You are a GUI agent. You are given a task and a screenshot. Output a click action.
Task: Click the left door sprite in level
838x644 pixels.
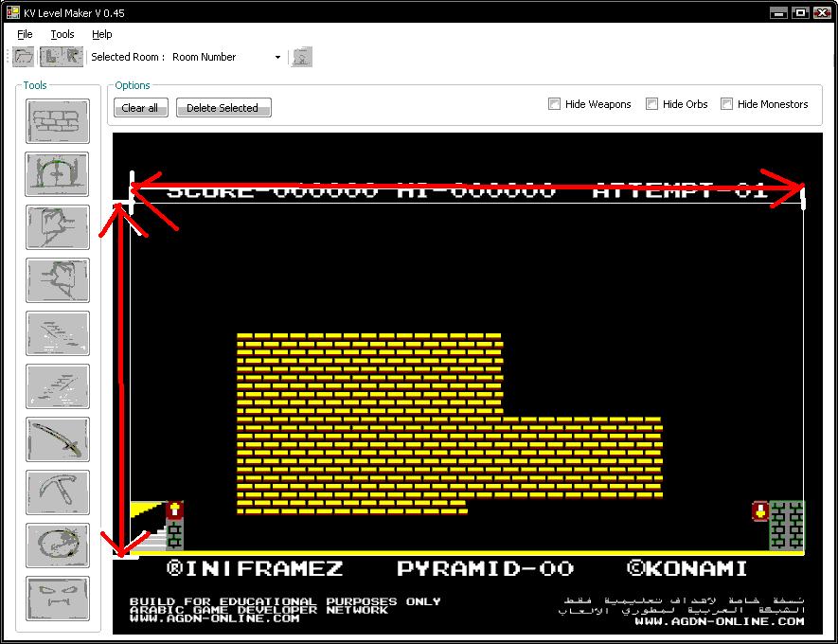[174, 526]
